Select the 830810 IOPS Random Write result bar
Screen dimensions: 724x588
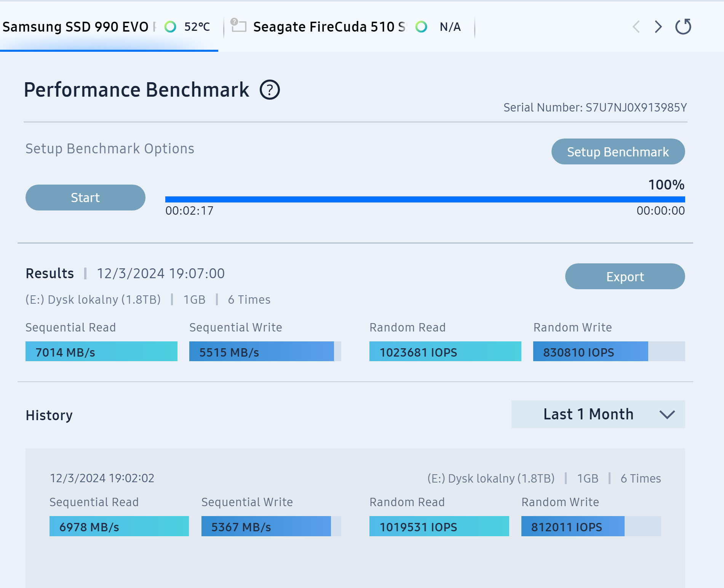pos(609,351)
